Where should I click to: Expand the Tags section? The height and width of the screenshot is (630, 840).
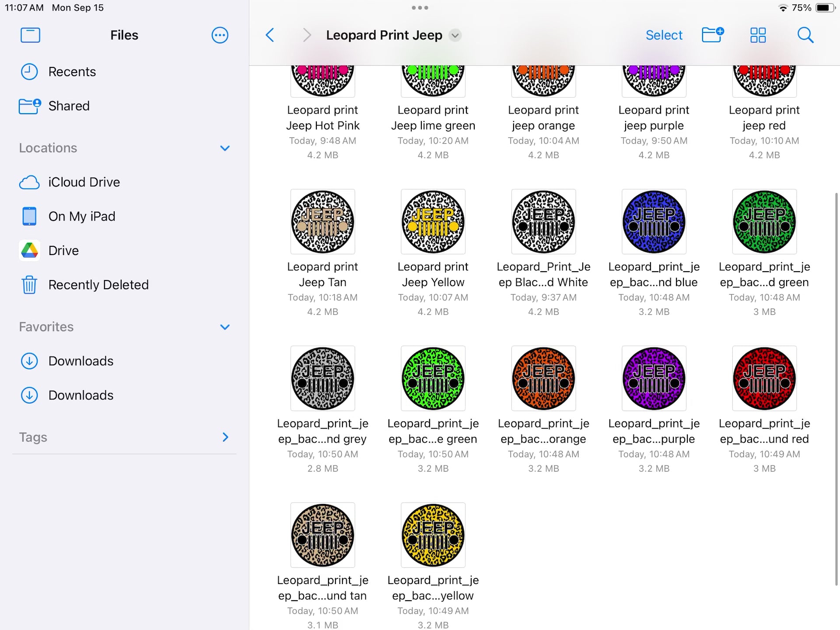tap(225, 437)
